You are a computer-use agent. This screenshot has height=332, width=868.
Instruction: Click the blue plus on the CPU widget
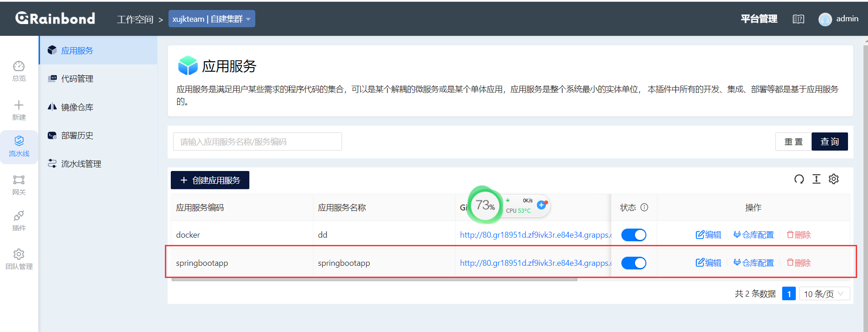(541, 205)
